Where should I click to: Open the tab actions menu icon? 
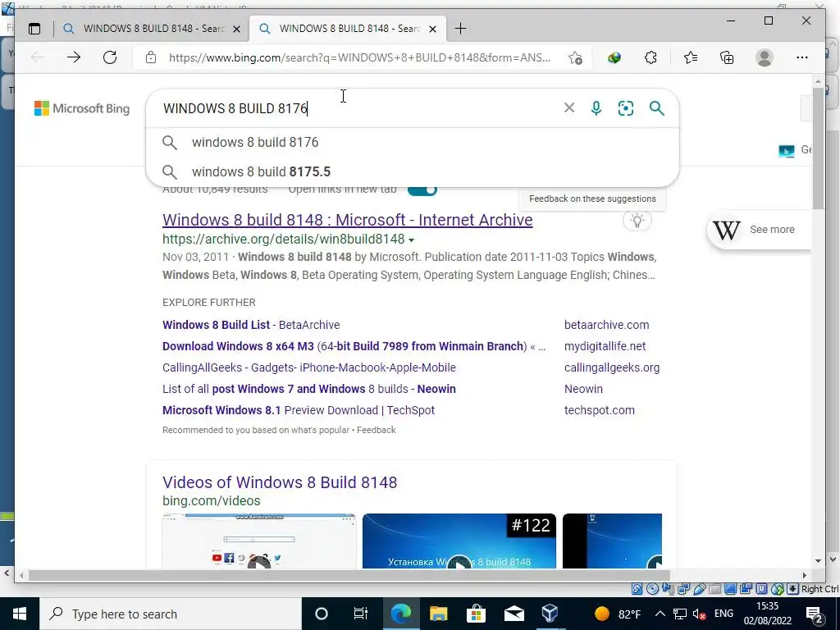34,29
